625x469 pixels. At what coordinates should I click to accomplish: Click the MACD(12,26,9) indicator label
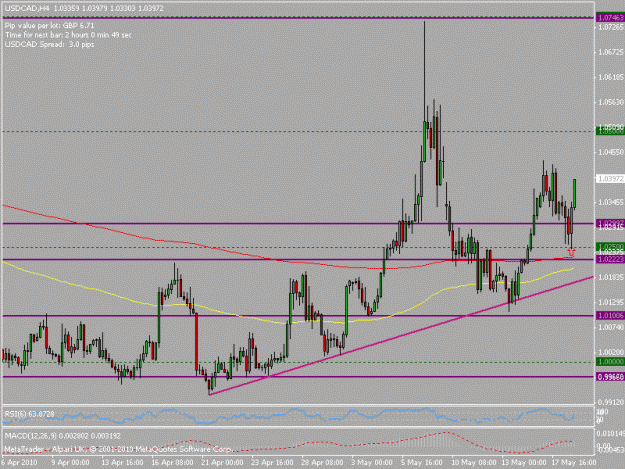point(63,436)
